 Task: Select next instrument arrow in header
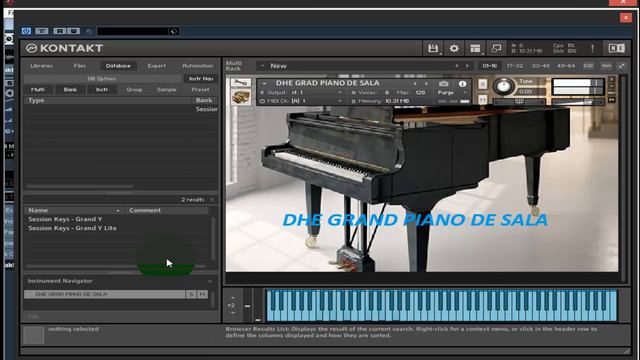pos(427,83)
